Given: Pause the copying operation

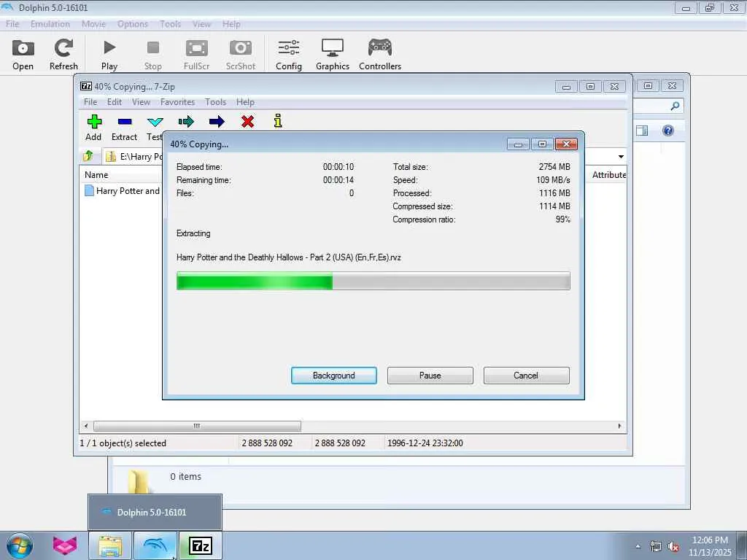Looking at the screenshot, I should 430,376.
